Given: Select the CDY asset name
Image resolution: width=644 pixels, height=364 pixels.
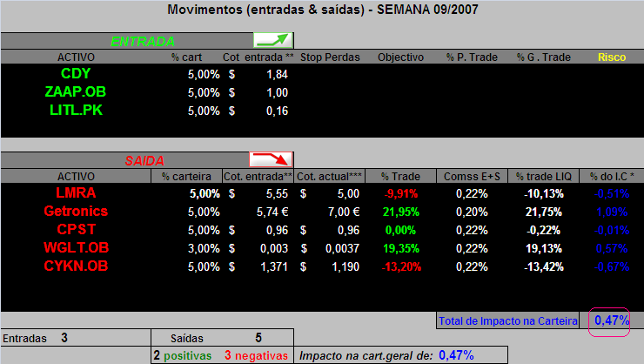Looking at the screenshot, I should pos(76,73).
